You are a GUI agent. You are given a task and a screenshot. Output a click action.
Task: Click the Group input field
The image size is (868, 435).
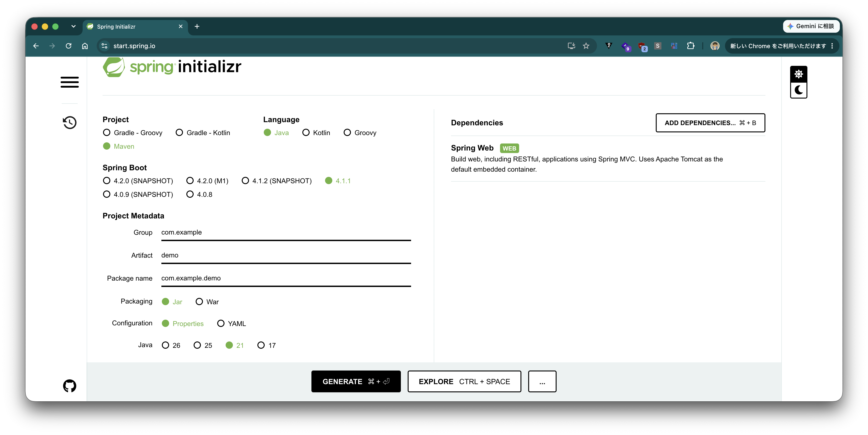point(286,233)
